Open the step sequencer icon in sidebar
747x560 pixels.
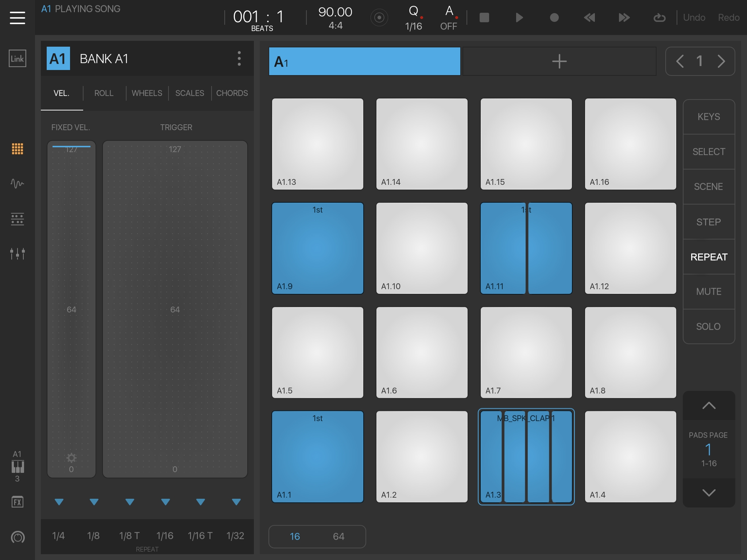[x=18, y=219]
